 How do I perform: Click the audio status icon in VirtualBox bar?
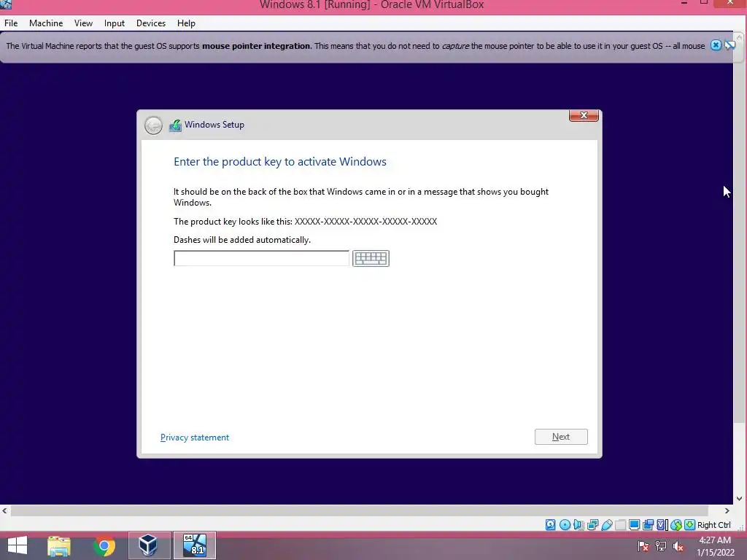click(x=578, y=525)
